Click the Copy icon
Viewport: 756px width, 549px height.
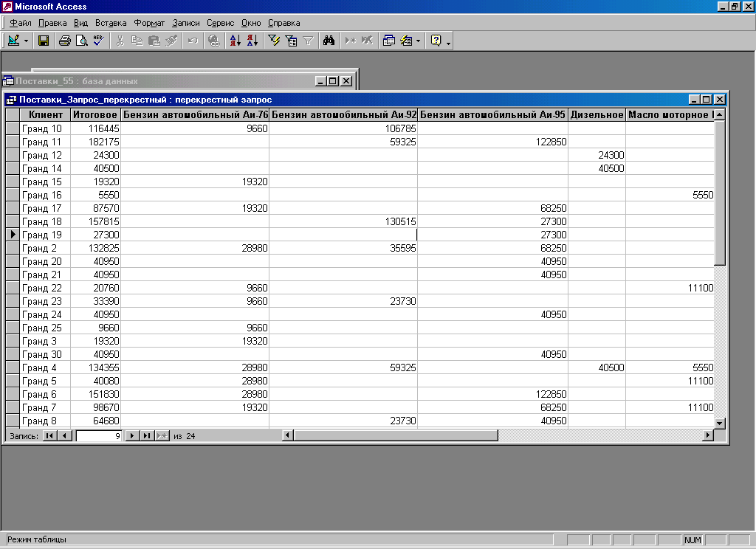click(137, 41)
